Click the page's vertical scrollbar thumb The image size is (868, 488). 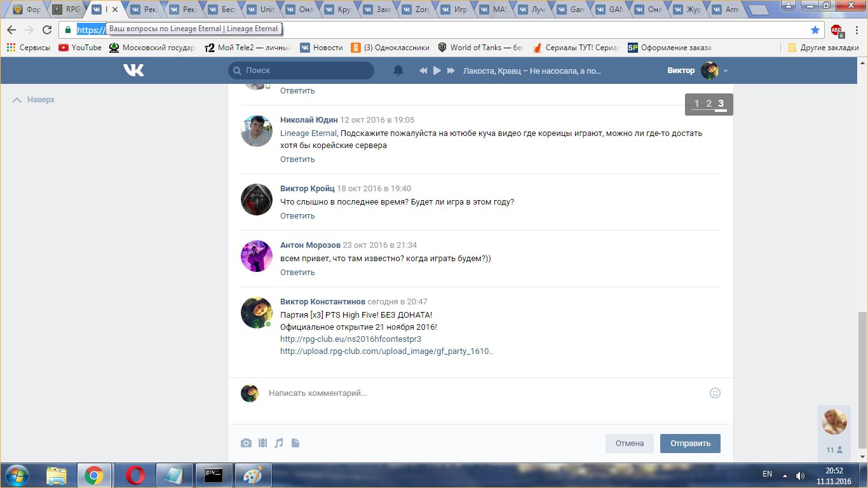coord(862,379)
